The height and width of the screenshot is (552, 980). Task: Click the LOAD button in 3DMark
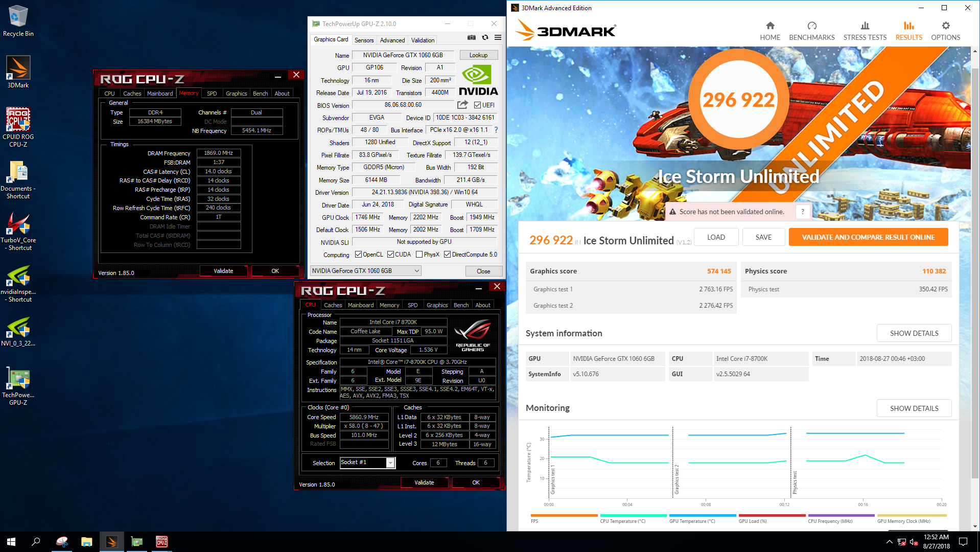pyautogui.click(x=715, y=237)
